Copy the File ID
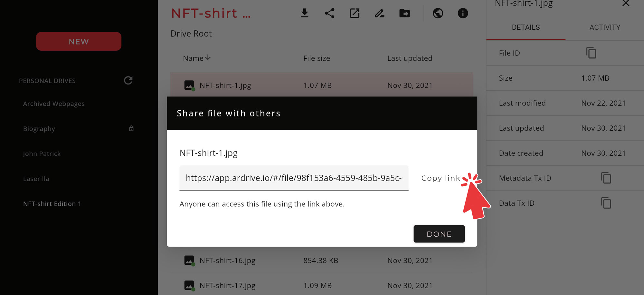The image size is (644, 295). (x=591, y=53)
